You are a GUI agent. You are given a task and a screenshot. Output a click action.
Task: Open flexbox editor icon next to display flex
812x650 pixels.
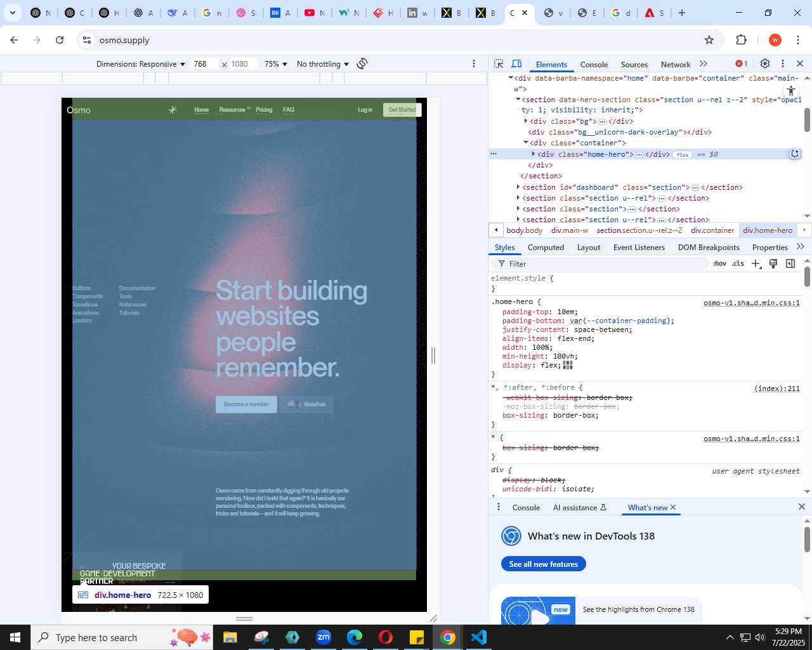568,365
